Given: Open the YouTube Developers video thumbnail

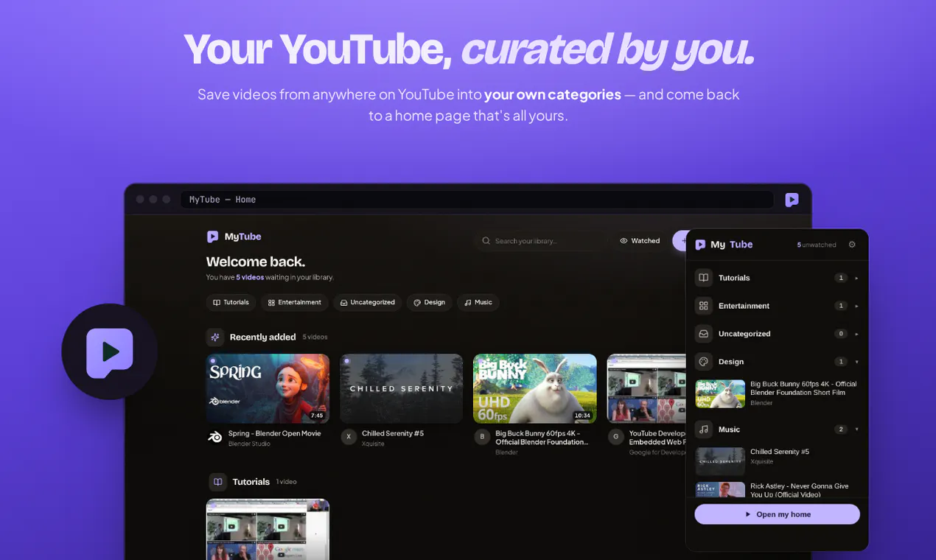Looking at the screenshot, I should point(646,388).
